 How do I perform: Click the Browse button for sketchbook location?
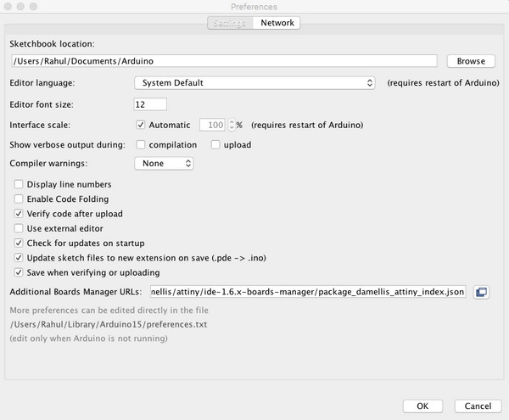click(x=471, y=61)
